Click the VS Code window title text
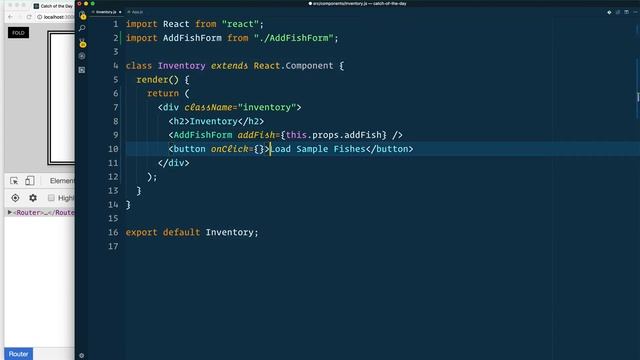 coord(359,3)
